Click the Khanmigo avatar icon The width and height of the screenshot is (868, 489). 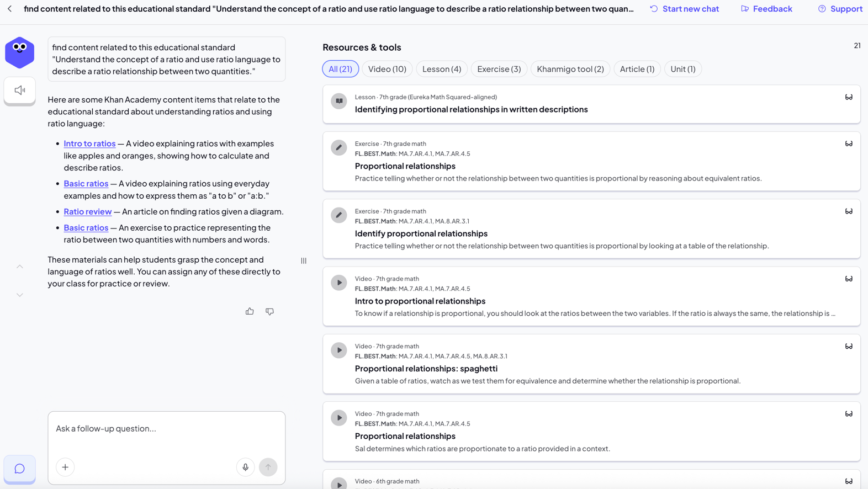[19, 52]
